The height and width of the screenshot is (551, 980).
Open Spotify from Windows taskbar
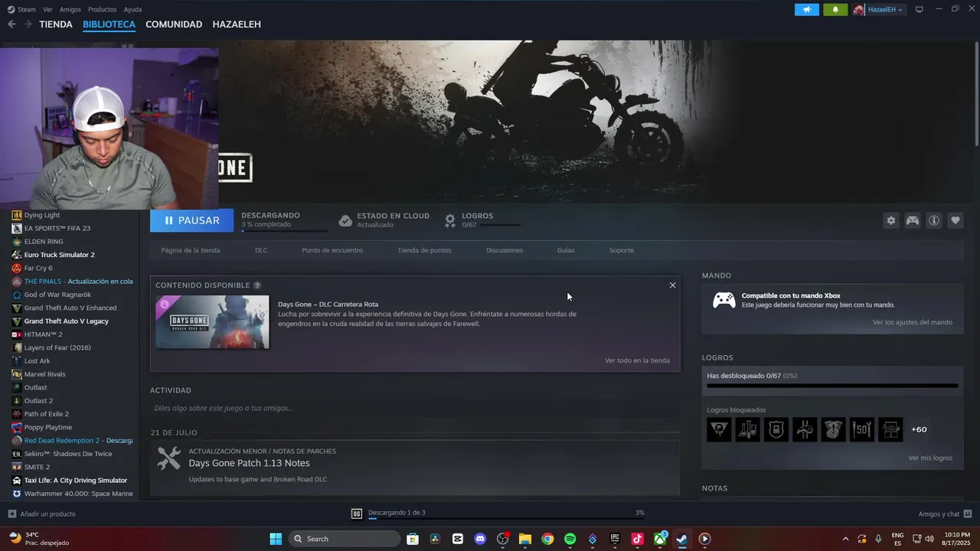pyautogui.click(x=570, y=539)
